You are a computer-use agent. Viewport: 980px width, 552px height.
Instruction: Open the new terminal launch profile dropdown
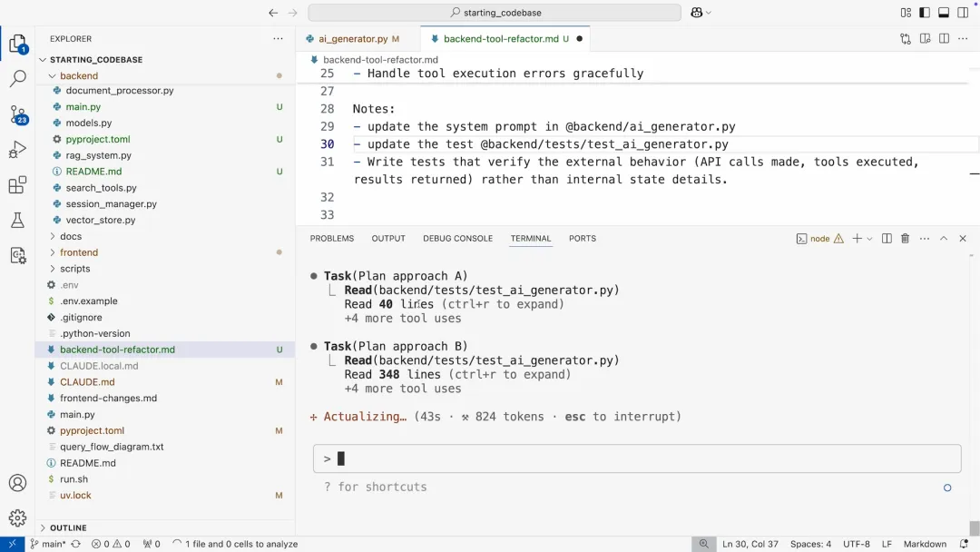click(869, 239)
